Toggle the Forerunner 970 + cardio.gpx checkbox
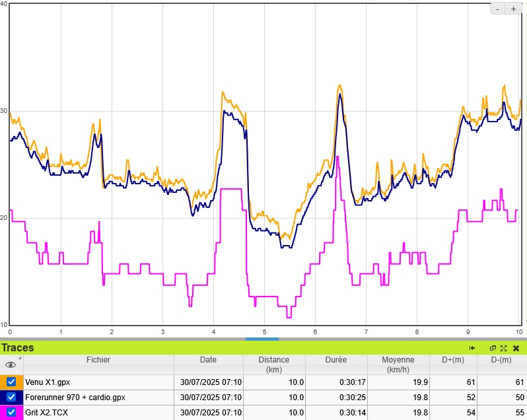Image resolution: width=527 pixels, height=420 pixels. pyautogui.click(x=11, y=398)
